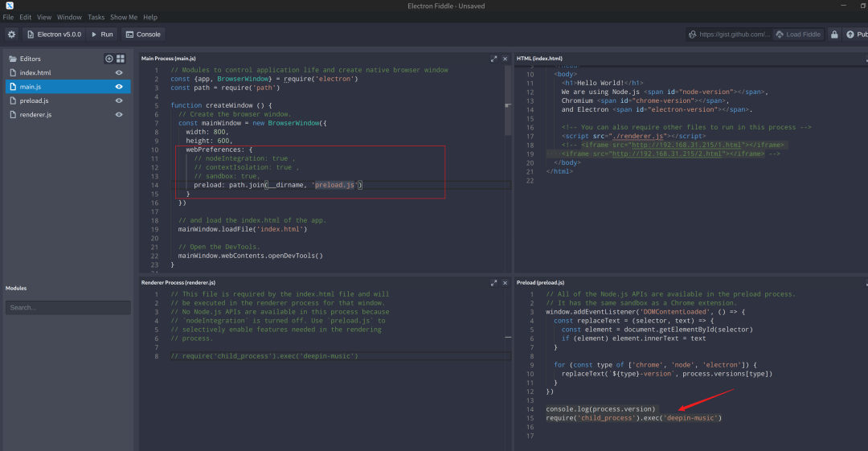
Task: Maximize the Renderer Process editor panel
Action: click(494, 283)
